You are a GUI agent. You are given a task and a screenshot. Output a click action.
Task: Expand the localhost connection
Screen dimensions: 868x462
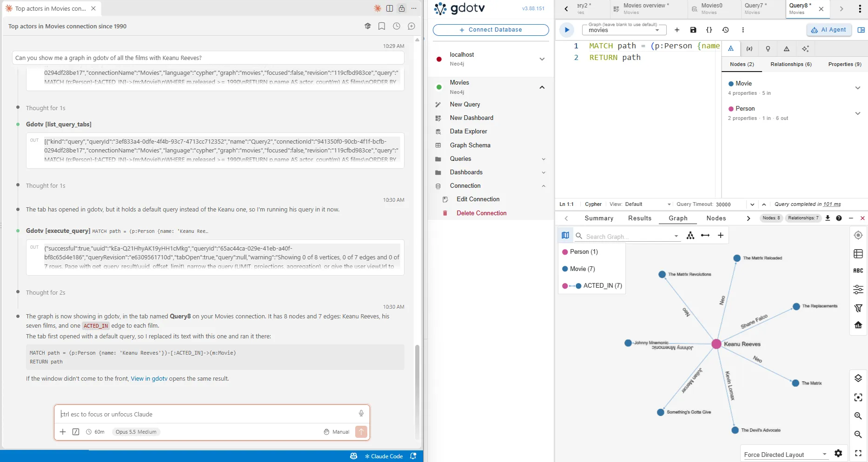click(x=542, y=59)
